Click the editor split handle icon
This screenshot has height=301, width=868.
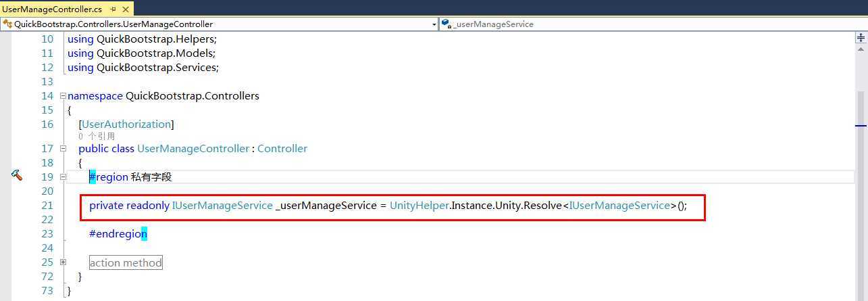pyautogui.click(x=861, y=38)
